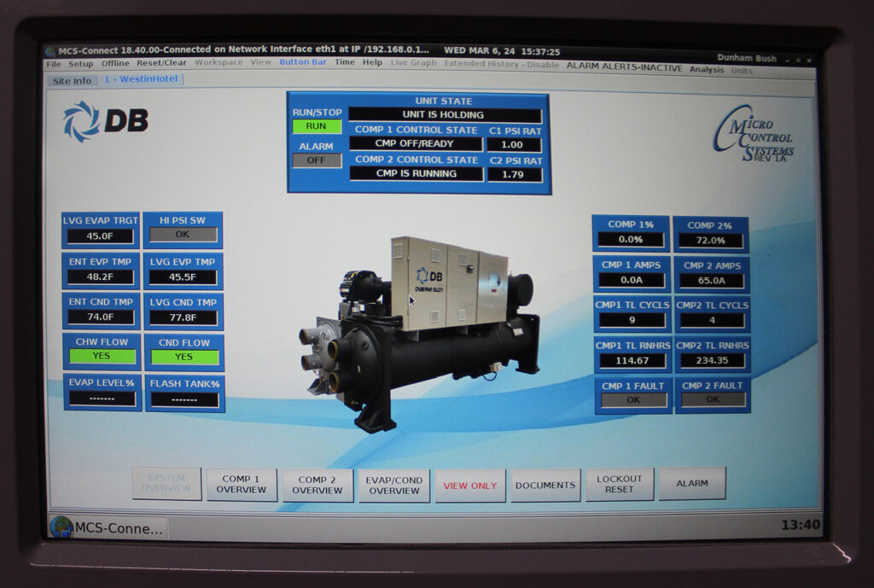Click the CMP1 TL CYCLS value 9
This screenshot has height=588, width=874.
pos(632,321)
